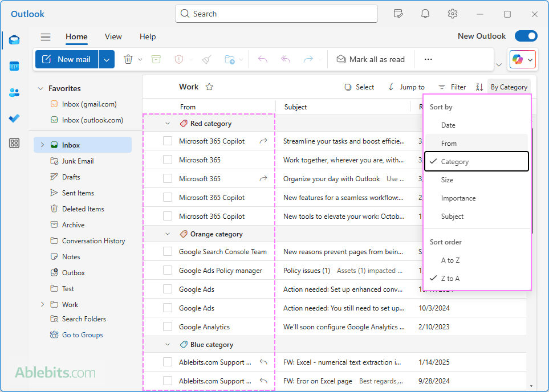Screen dimensions: 549x392
Task: Click Mark all as read
Action: click(371, 59)
